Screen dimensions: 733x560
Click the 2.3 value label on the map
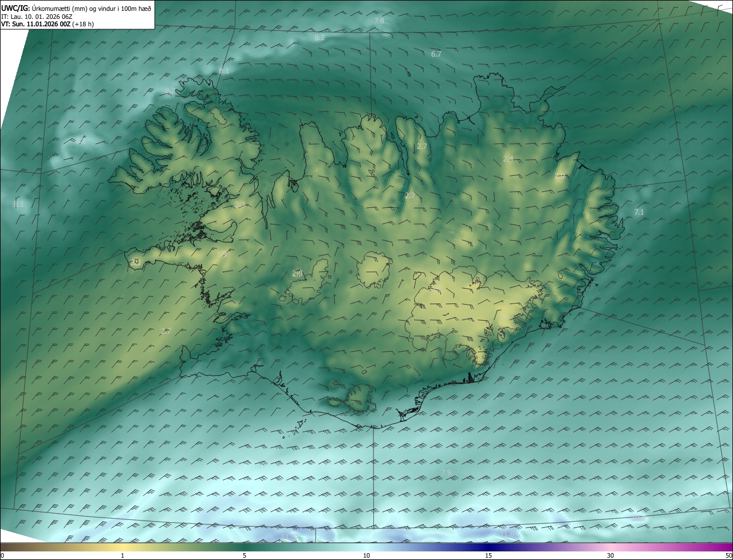[x=239, y=204]
